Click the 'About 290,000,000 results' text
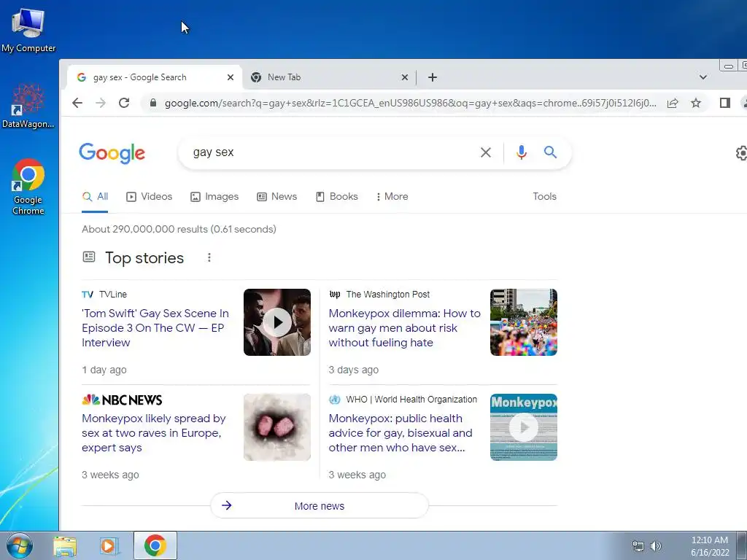Screen dimensions: 747x560 point(179,229)
